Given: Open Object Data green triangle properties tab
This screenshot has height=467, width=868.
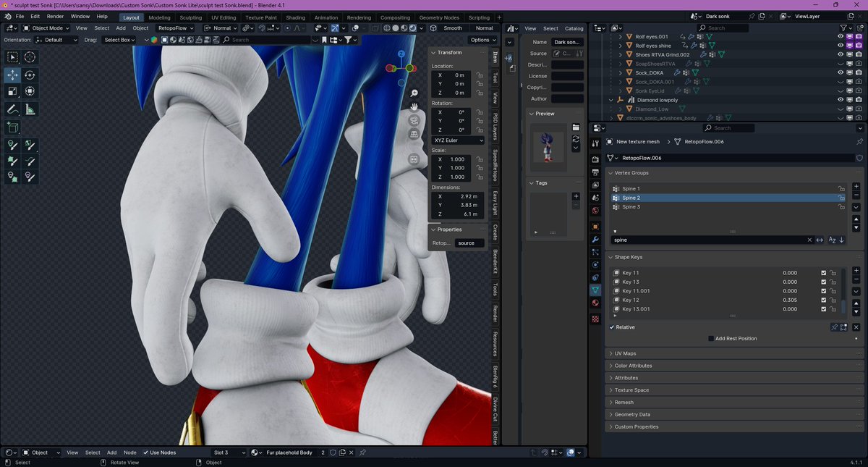Looking at the screenshot, I should [x=595, y=290].
